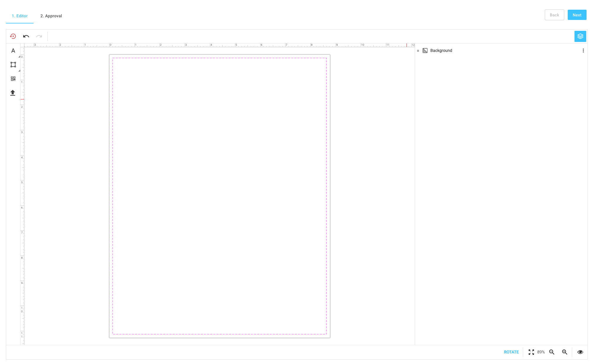Viewport: 593px width, 364px height.
Task: Open the QR code tool
Action: (13, 79)
